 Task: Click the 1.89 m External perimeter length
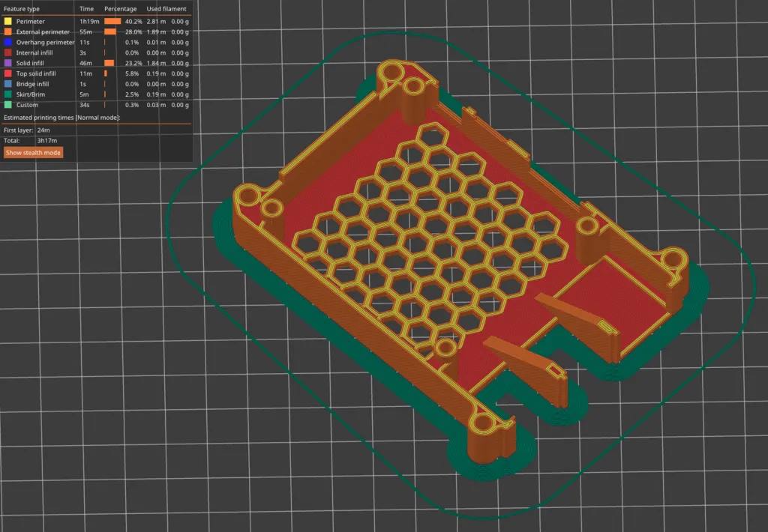[x=156, y=31]
